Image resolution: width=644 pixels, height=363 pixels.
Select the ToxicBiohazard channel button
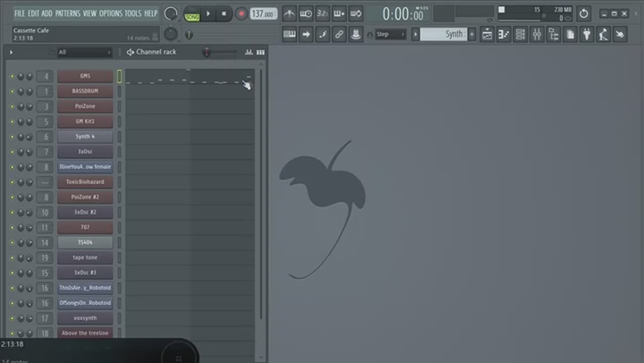point(85,182)
